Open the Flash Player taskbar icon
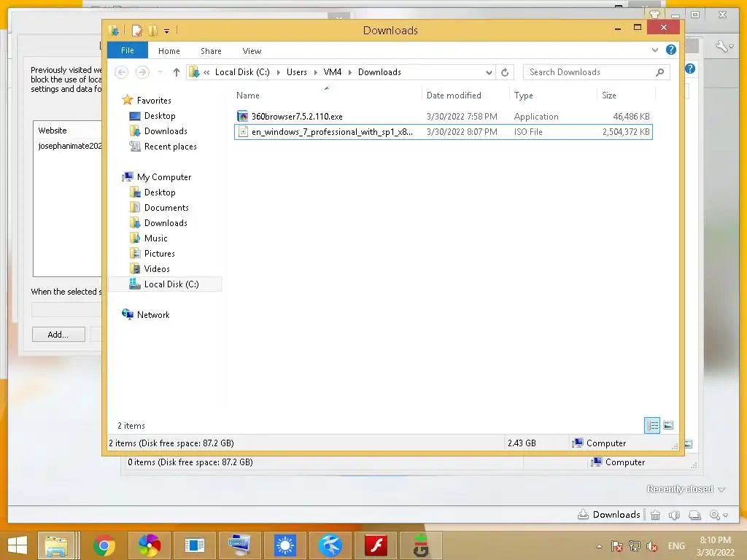Screen dimensions: 747x560 [x=376, y=545]
